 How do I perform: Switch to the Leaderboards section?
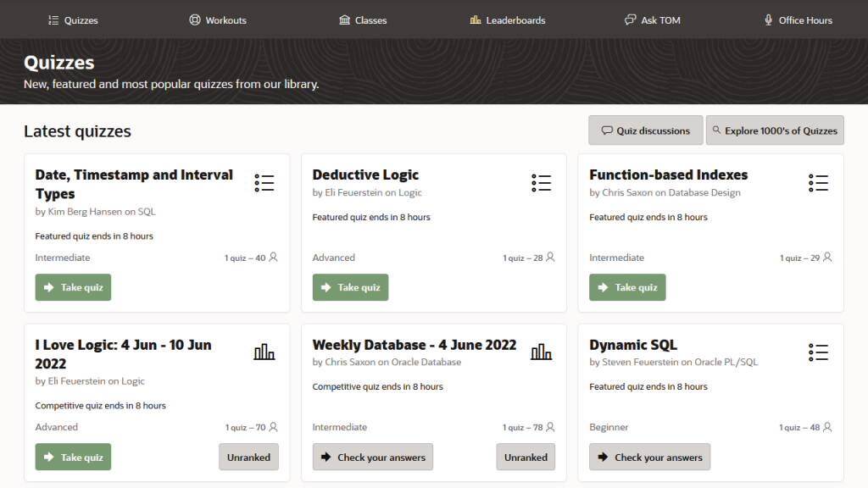pos(507,19)
